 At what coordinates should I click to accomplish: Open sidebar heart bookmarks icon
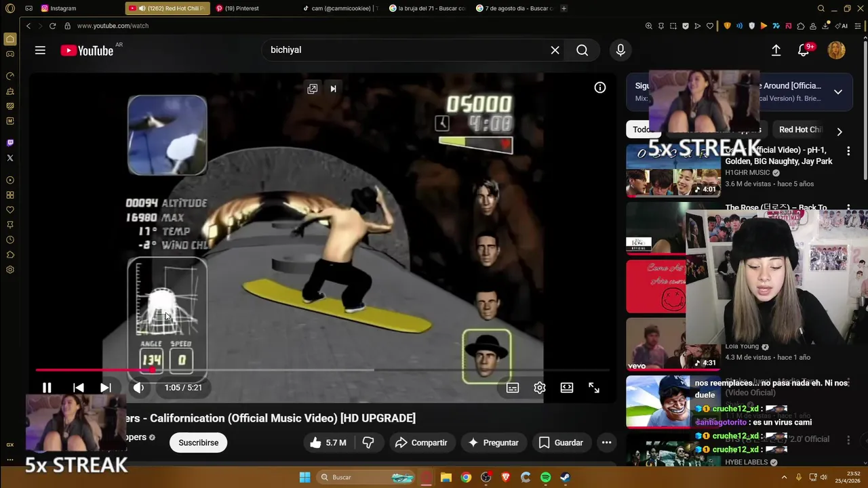click(x=10, y=210)
